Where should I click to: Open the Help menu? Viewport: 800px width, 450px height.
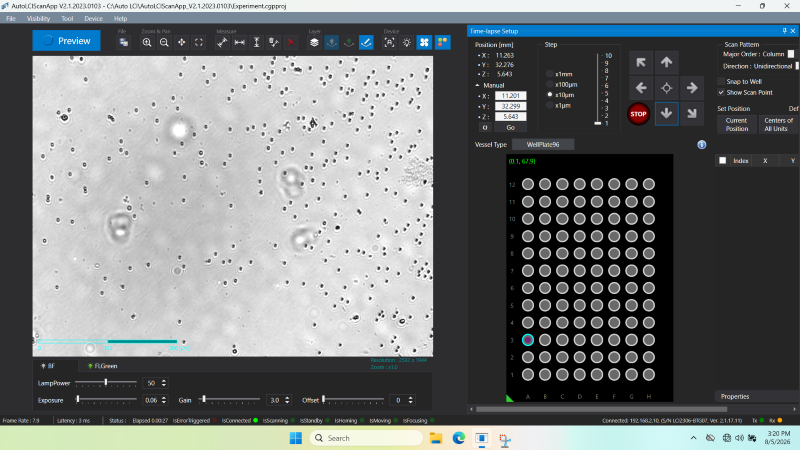[120, 18]
